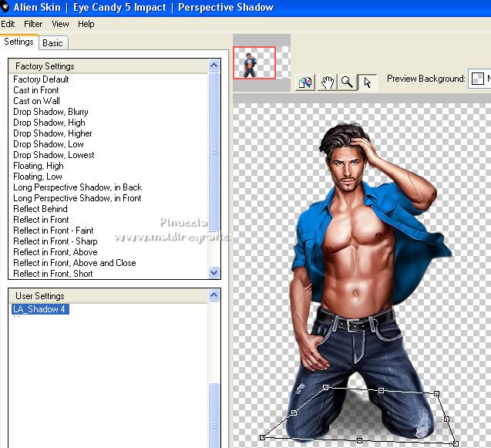Select Reflect in Front, Short preset

point(53,274)
